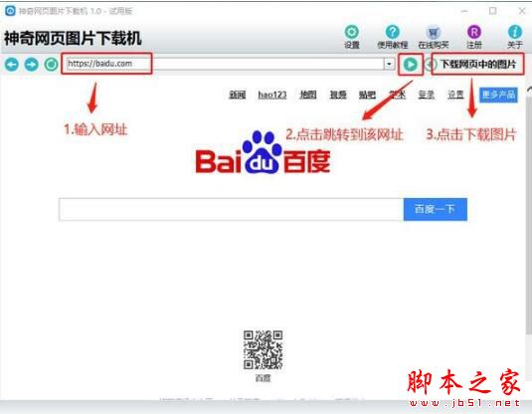
Task: Click the 更多产品 blue button
Action: [x=498, y=95]
